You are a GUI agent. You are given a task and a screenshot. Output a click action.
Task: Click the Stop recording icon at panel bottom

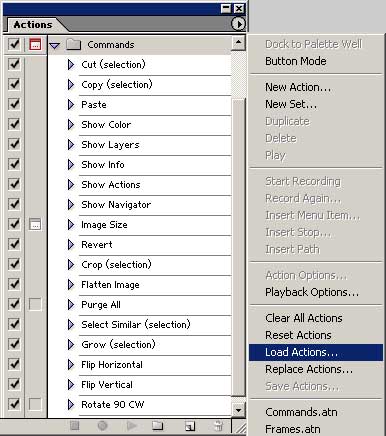[x=74, y=425]
